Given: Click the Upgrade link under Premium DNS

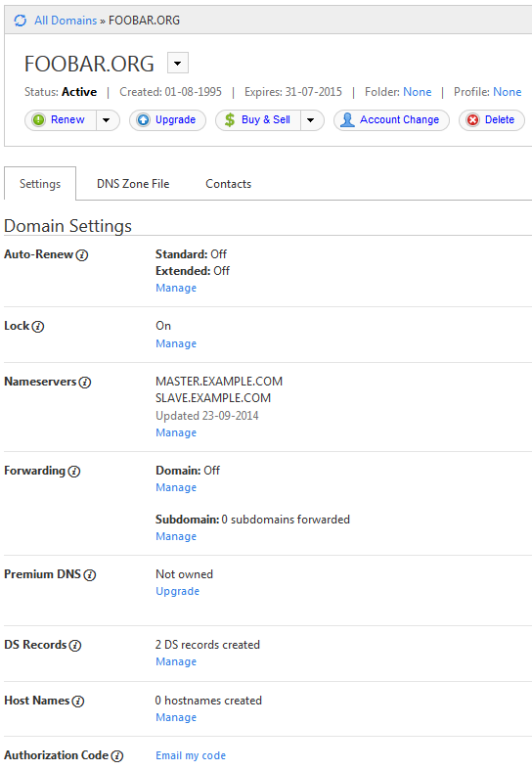Looking at the screenshot, I should 178,591.
